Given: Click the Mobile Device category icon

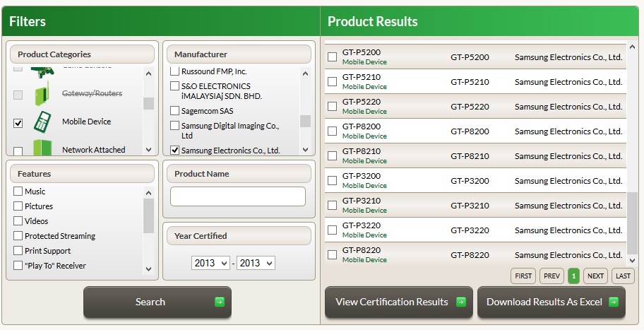Looking at the screenshot, I should (42, 122).
